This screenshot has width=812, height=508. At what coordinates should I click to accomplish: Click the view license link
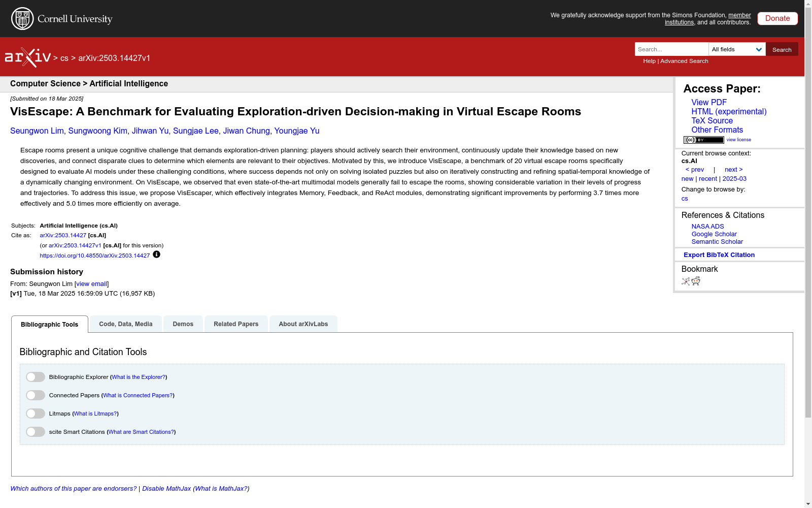[739, 140]
